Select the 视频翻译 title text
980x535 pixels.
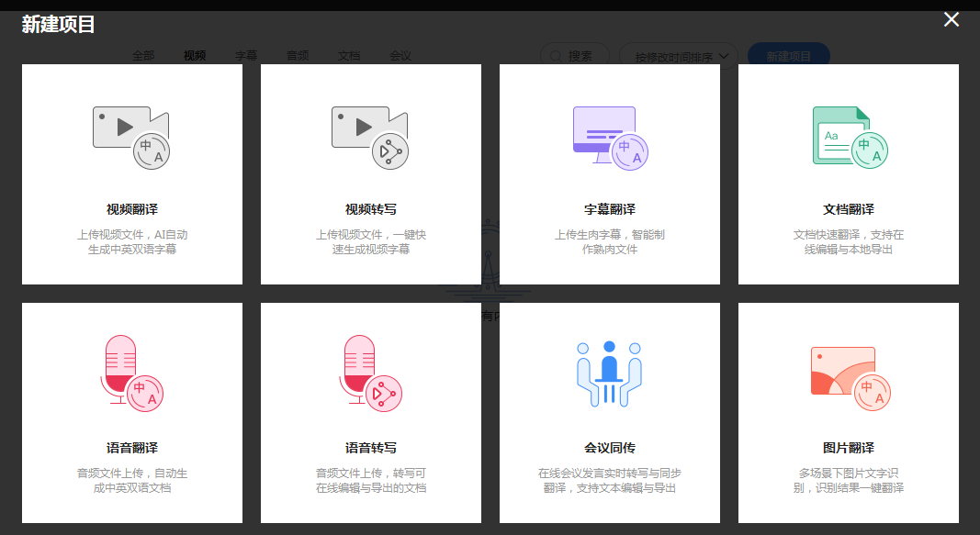click(132, 209)
